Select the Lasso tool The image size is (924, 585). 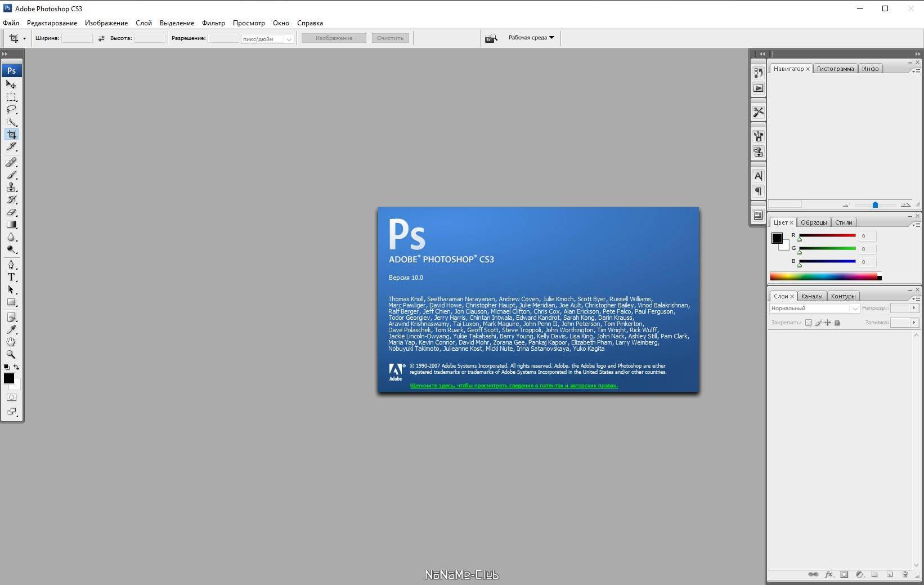pyautogui.click(x=11, y=109)
